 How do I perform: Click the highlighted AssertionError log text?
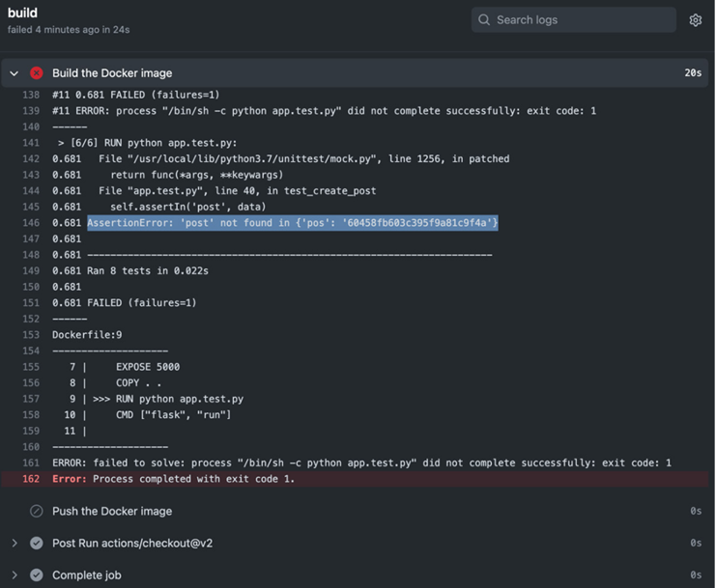pos(292,223)
